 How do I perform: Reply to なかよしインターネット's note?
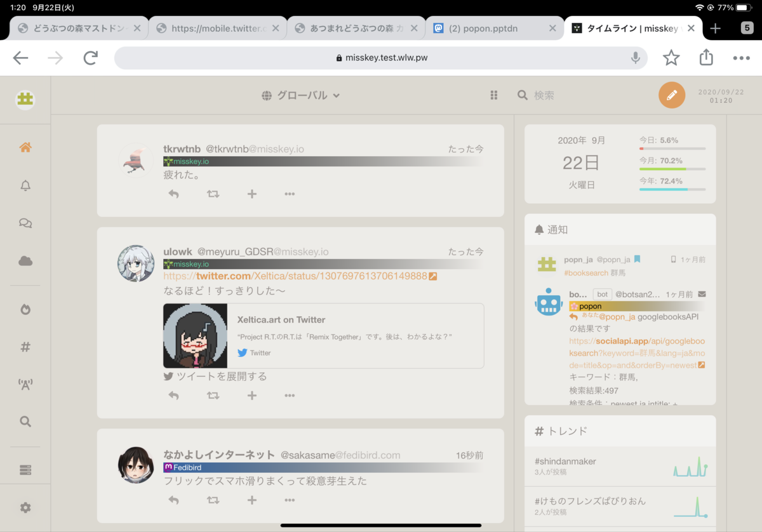pyautogui.click(x=173, y=500)
